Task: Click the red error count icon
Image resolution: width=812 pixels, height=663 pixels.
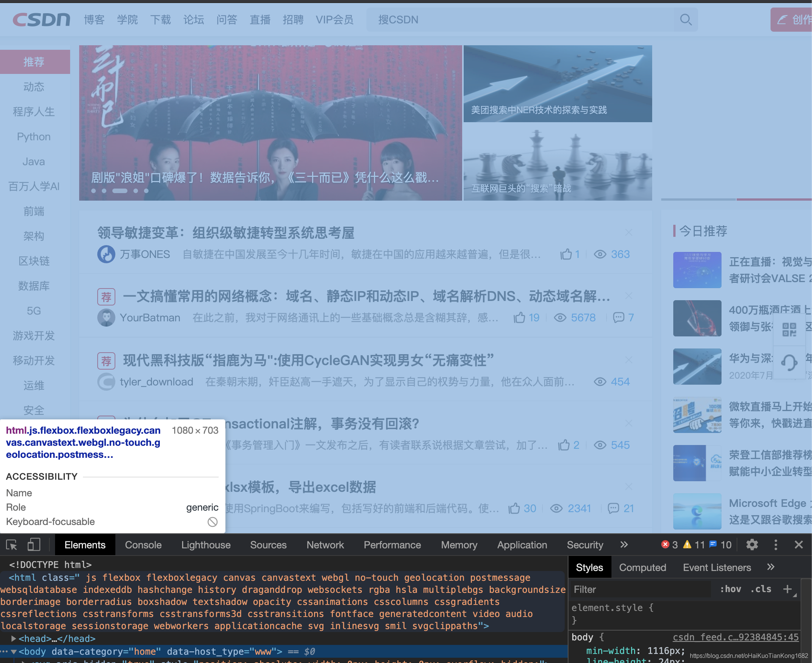Action: pyautogui.click(x=665, y=545)
